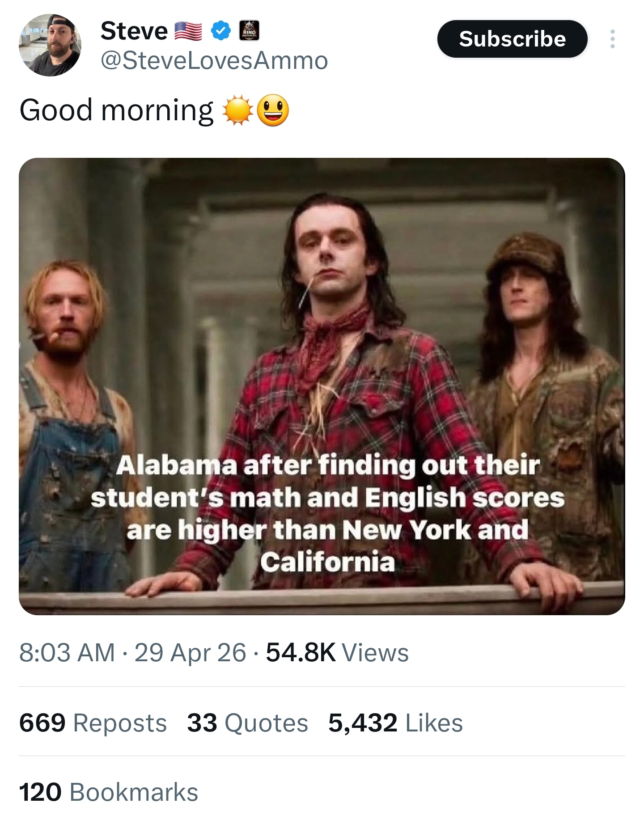The width and height of the screenshot is (644, 824).
Task: Open Steve's profile picture avatar
Action: [50, 45]
